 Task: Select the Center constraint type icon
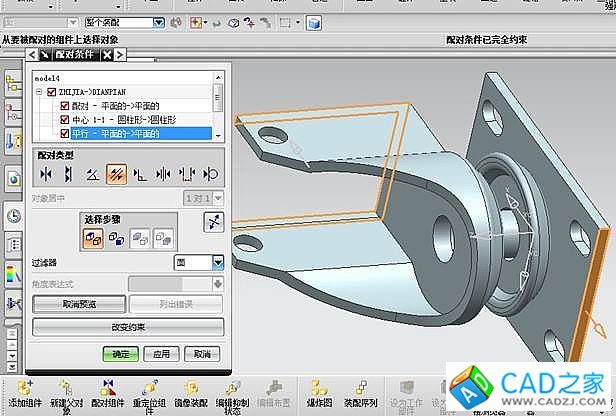click(164, 174)
